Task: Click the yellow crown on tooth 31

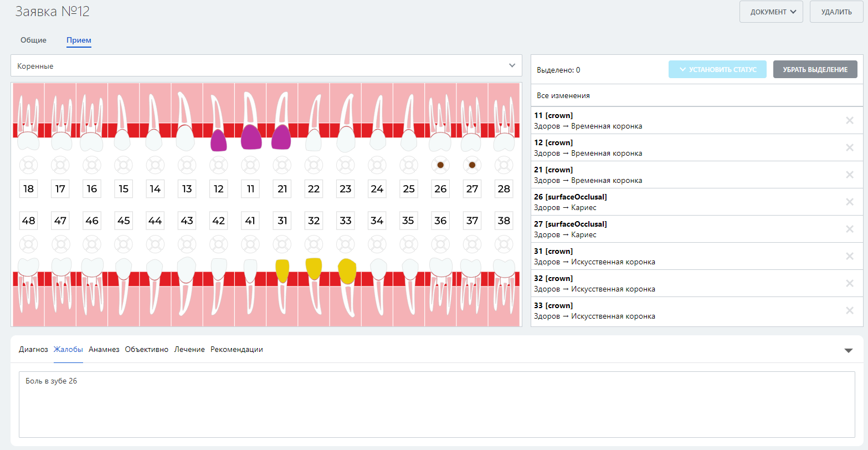Action: tap(283, 269)
